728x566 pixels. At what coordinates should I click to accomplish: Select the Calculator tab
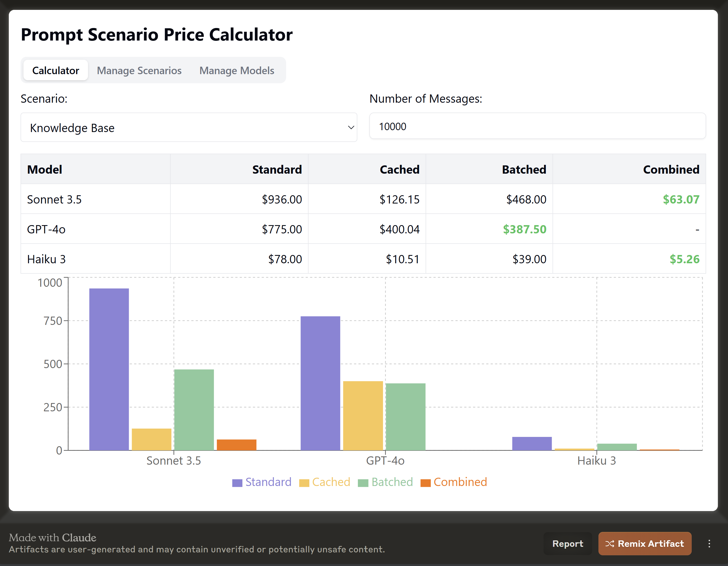coord(56,70)
